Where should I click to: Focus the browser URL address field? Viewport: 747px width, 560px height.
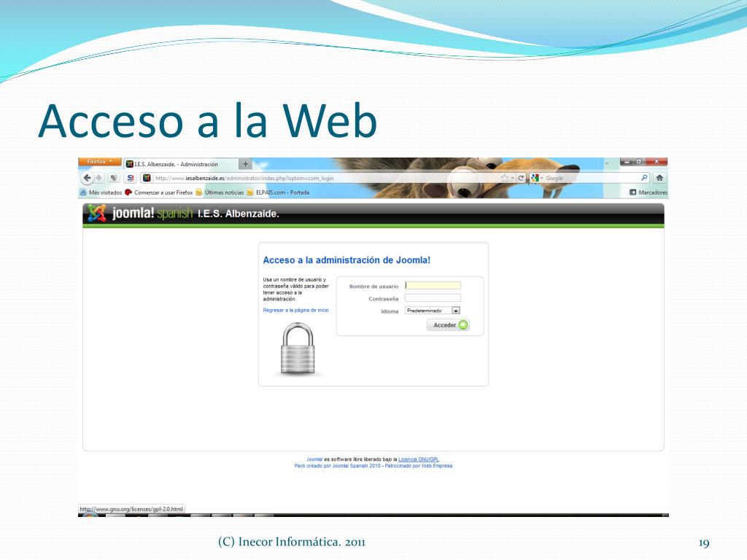tap(324, 178)
